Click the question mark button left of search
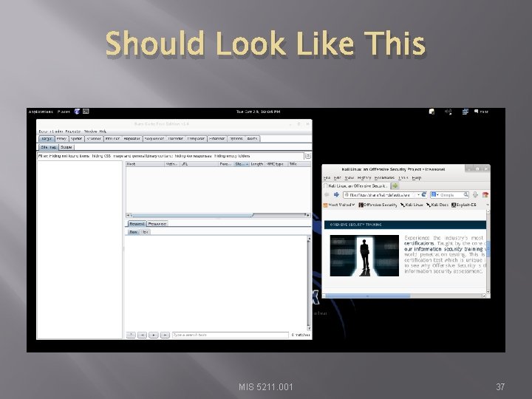Image resolution: width=532 pixels, height=399 pixels. (x=131, y=335)
